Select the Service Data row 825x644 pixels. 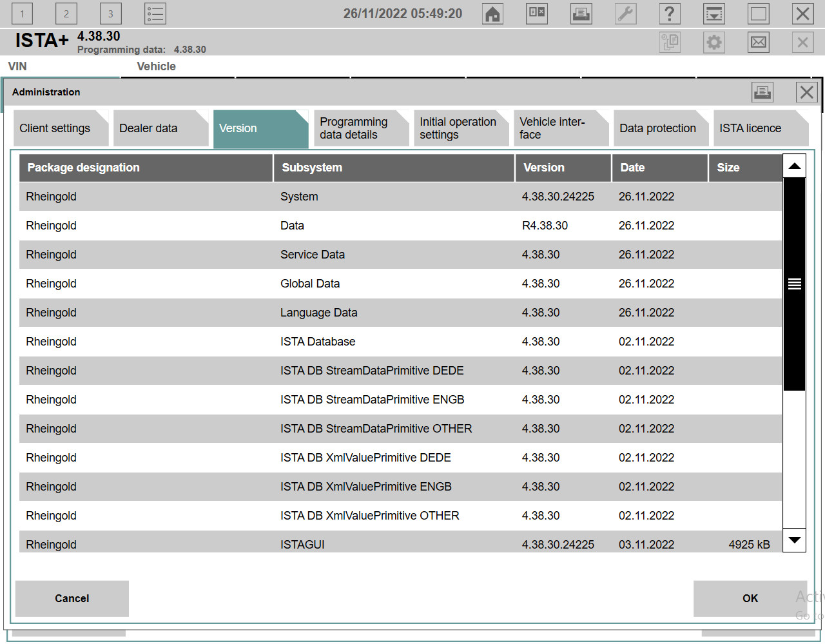400,255
